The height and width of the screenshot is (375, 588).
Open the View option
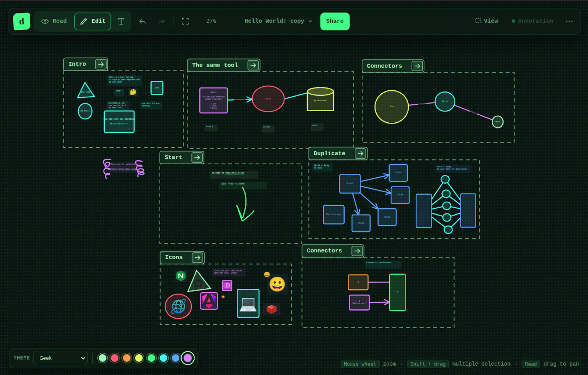[x=487, y=21]
